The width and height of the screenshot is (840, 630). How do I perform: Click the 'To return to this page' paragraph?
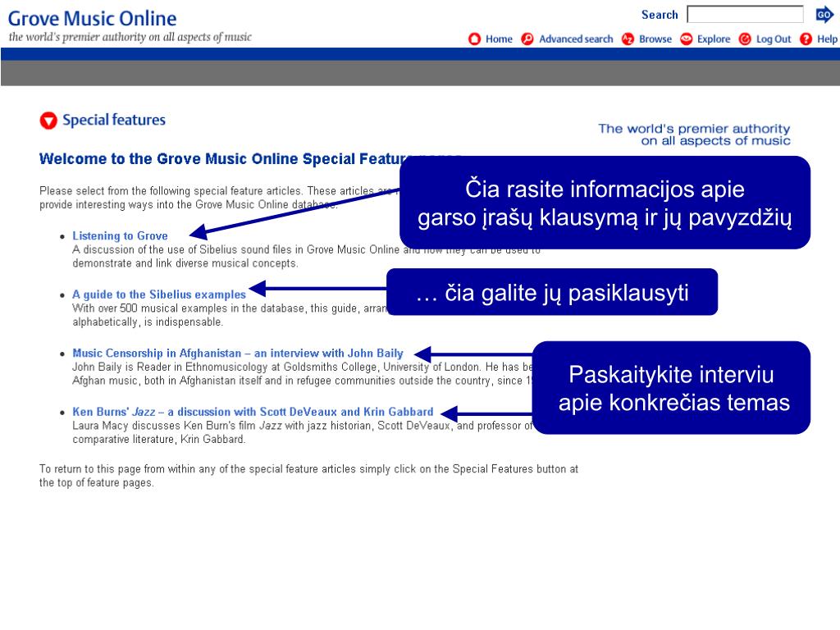pyautogui.click(x=308, y=476)
